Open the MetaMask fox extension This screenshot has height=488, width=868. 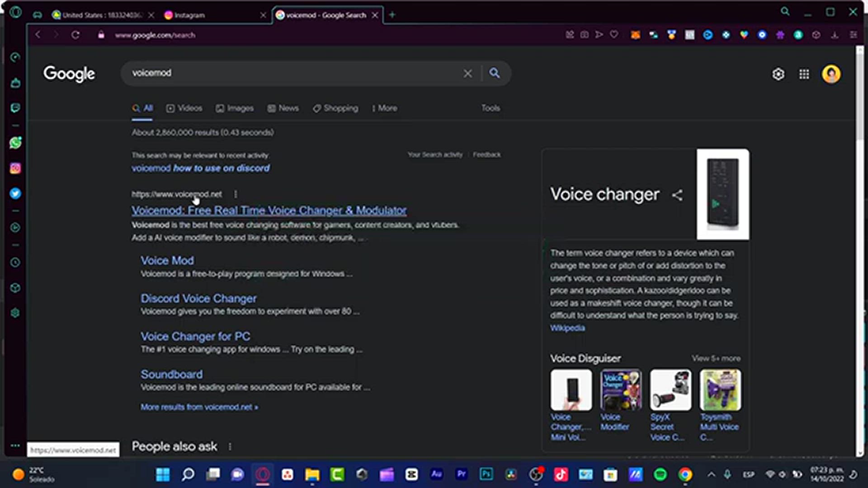[635, 35]
